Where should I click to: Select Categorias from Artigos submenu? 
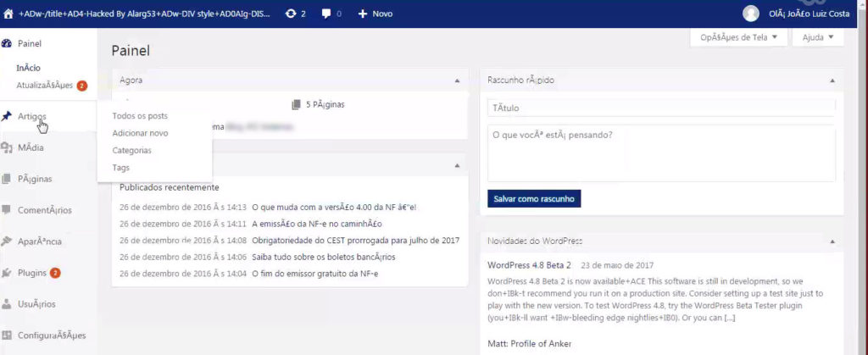(131, 151)
